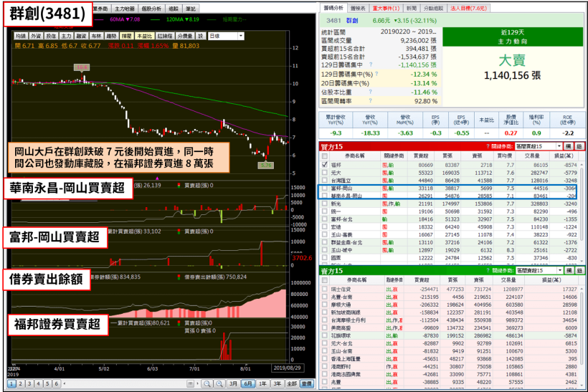Switch to chart page 2
The width and height of the screenshot is (588, 392).
[20, 383]
